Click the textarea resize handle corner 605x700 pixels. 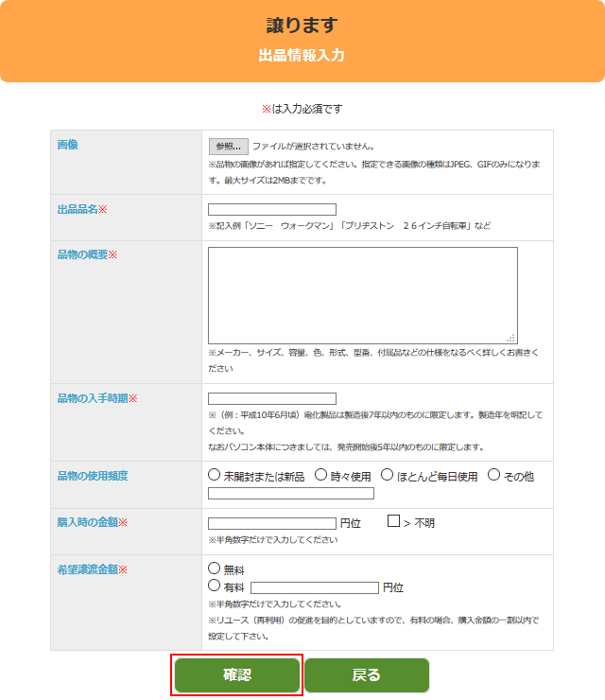(x=511, y=338)
